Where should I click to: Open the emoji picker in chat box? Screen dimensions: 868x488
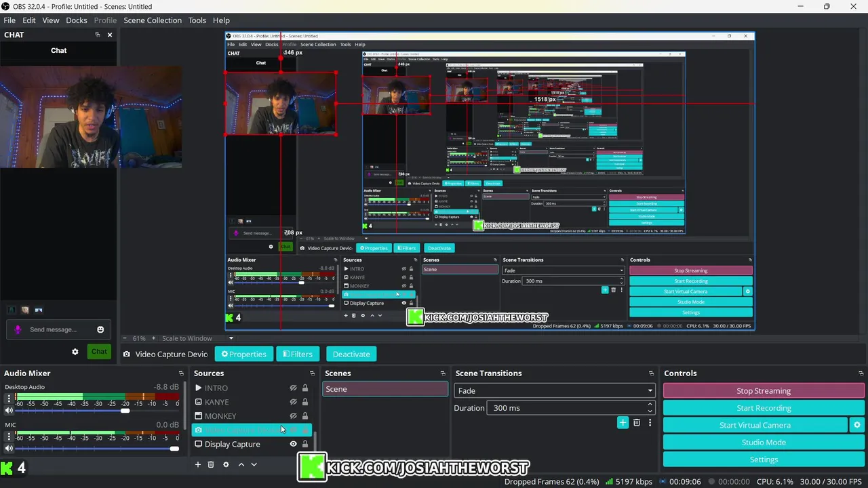[100, 329]
